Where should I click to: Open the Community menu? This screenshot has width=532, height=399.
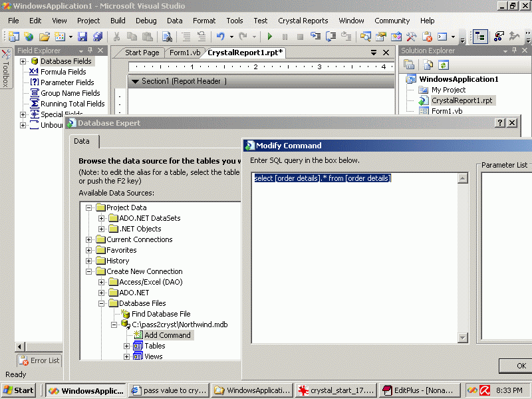point(392,21)
